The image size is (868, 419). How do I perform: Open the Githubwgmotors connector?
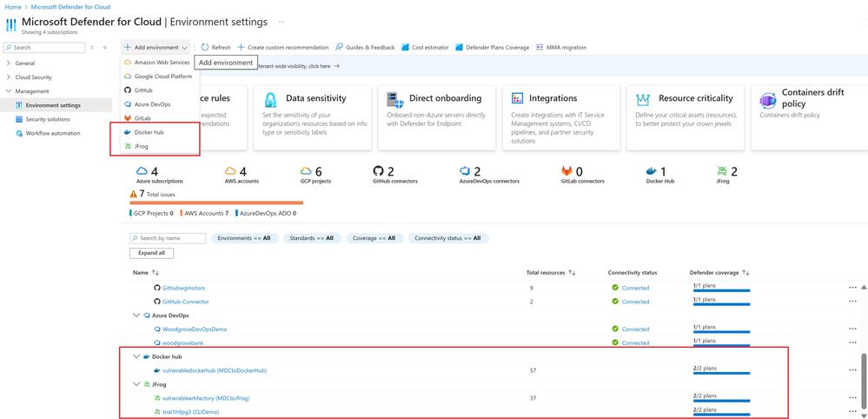183,288
